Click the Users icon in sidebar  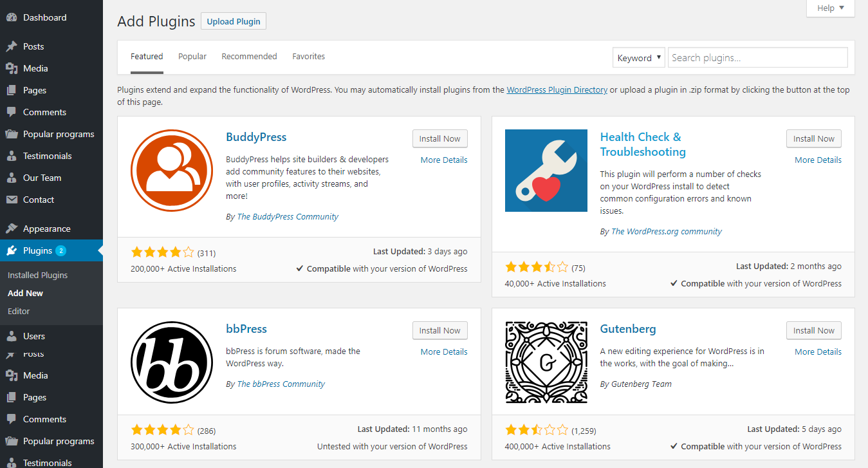[12, 336]
